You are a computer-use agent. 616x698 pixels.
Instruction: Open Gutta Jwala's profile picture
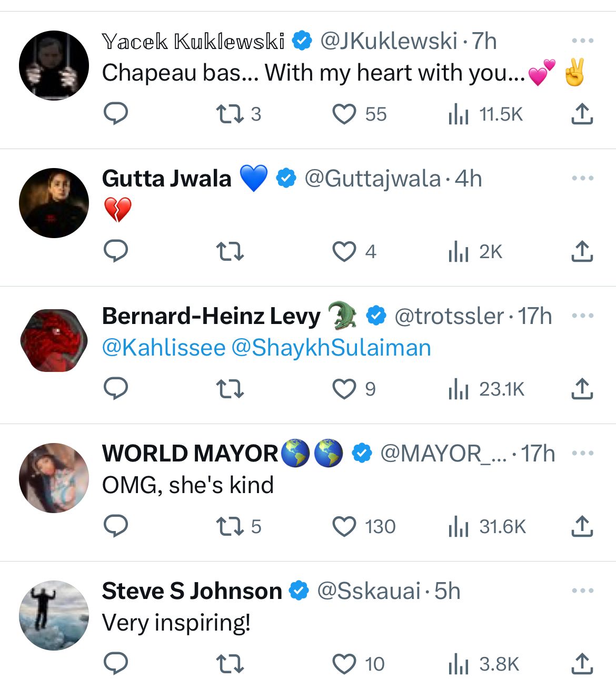(54, 203)
